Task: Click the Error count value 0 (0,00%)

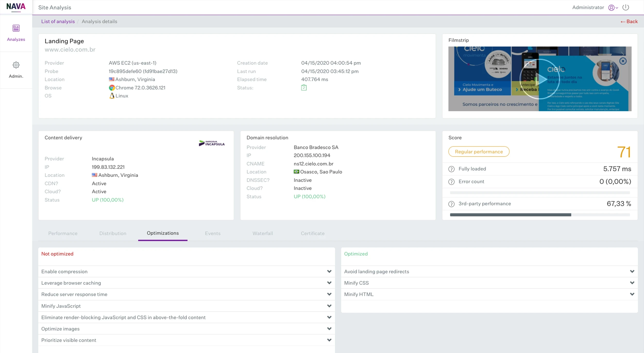Action: (615, 182)
